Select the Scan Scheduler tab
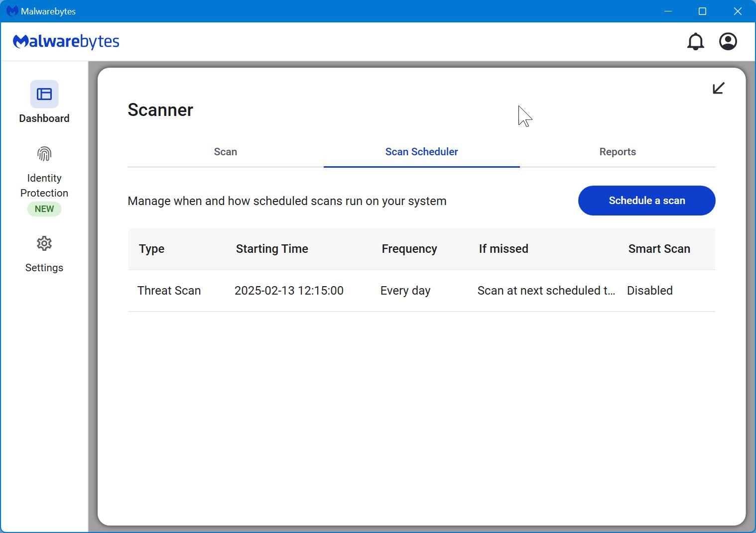 point(422,152)
